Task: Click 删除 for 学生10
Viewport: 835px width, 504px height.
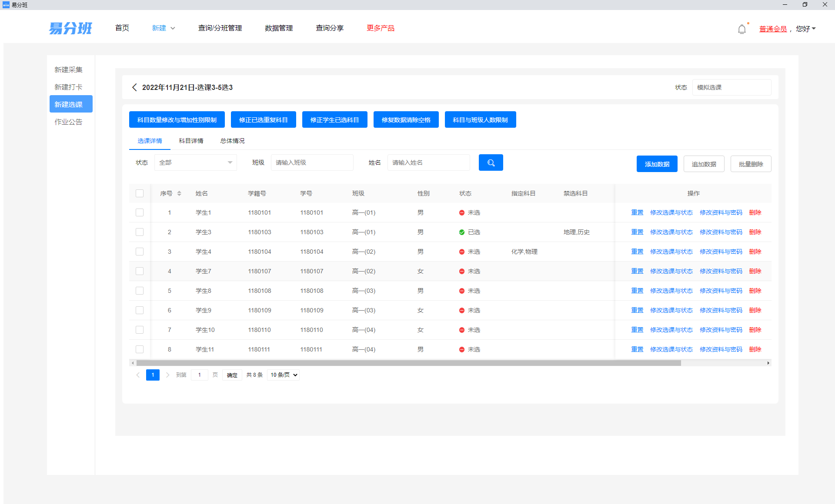Action: click(x=755, y=330)
